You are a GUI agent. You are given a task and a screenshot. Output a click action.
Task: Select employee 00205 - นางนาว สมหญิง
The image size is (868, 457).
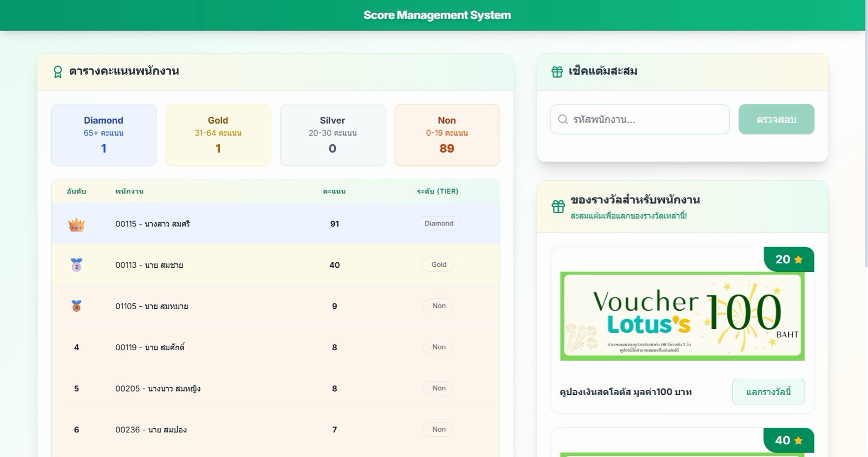click(158, 389)
